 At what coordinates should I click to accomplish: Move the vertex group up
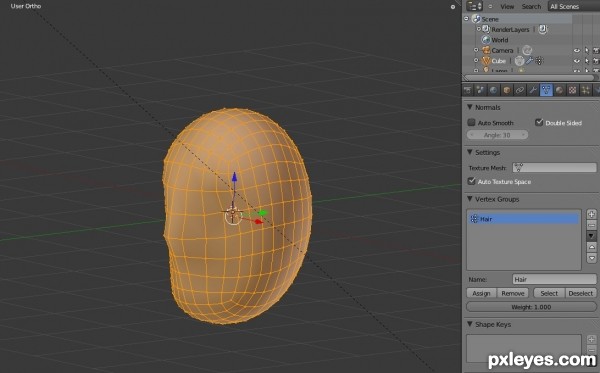pos(592,247)
